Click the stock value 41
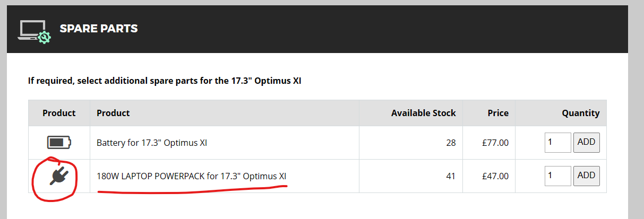Screen dimensions: 644x219 tap(451, 176)
